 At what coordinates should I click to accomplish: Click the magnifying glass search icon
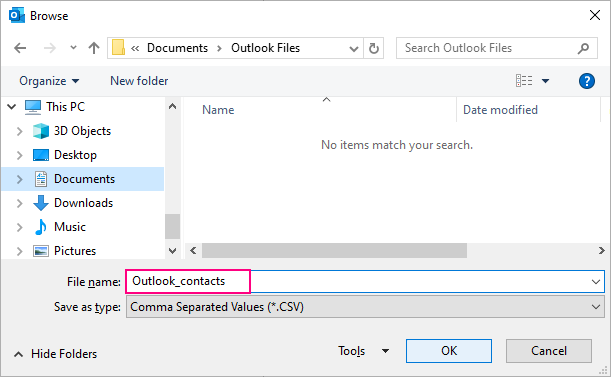pos(583,48)
